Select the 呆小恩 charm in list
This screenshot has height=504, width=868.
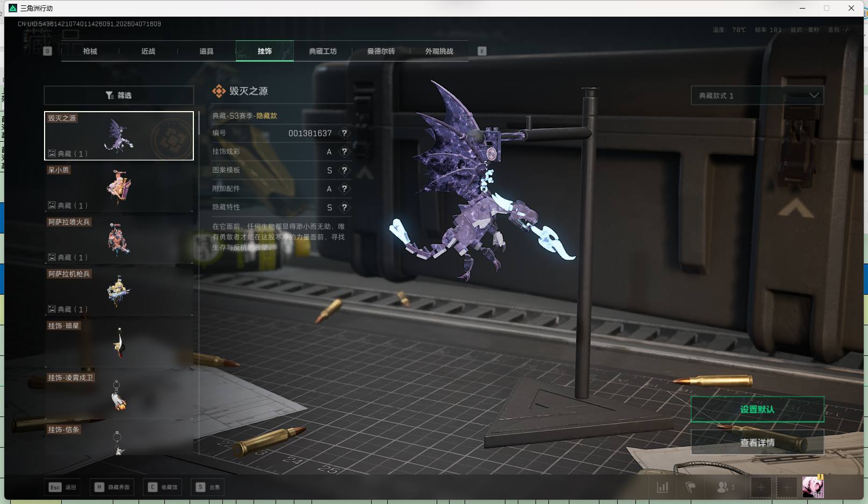[119, 187]
